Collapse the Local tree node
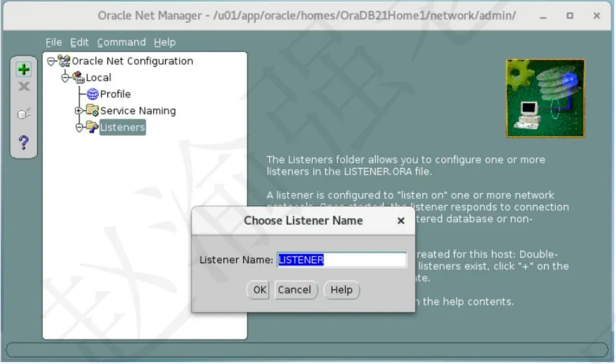The image size is (616, 364). point(65,78)
